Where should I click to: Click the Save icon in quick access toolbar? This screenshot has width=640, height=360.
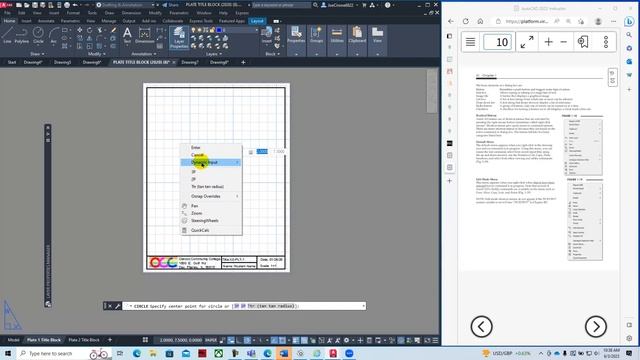click(35, 5)
